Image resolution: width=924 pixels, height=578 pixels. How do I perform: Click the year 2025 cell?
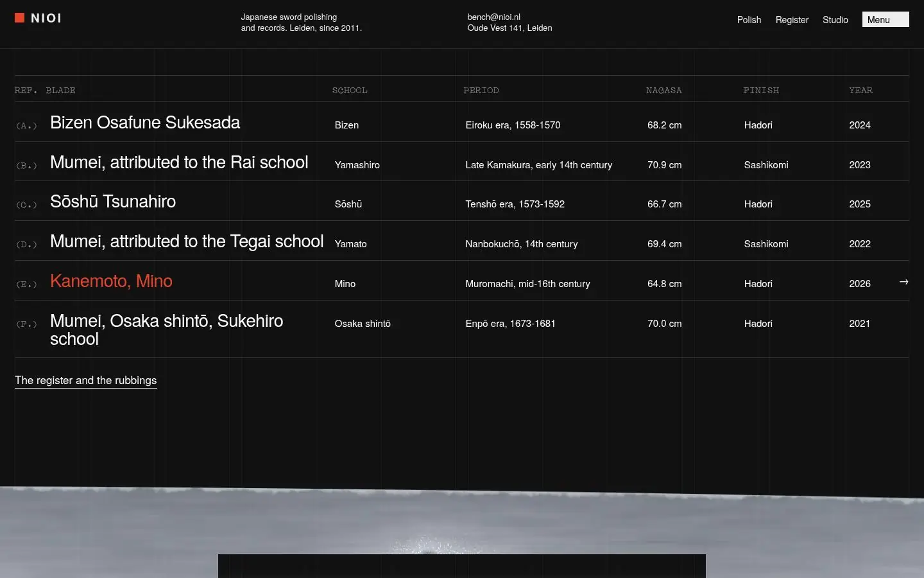[860, 204]
